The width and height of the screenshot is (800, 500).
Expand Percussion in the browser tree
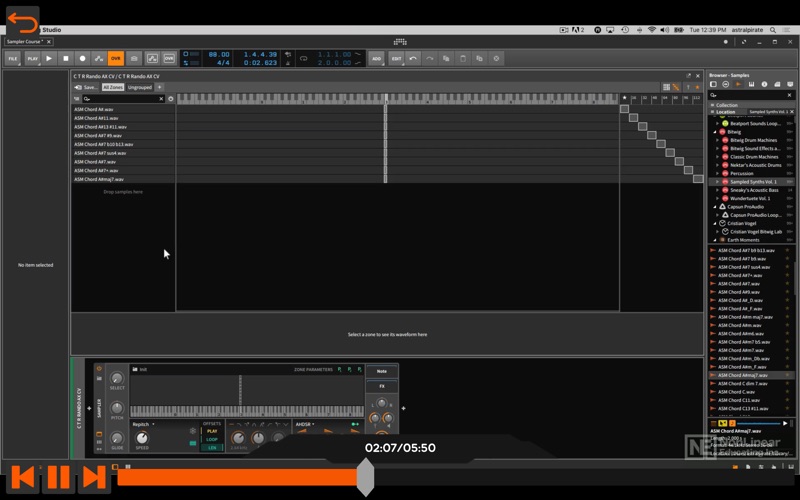pos(718,173)
